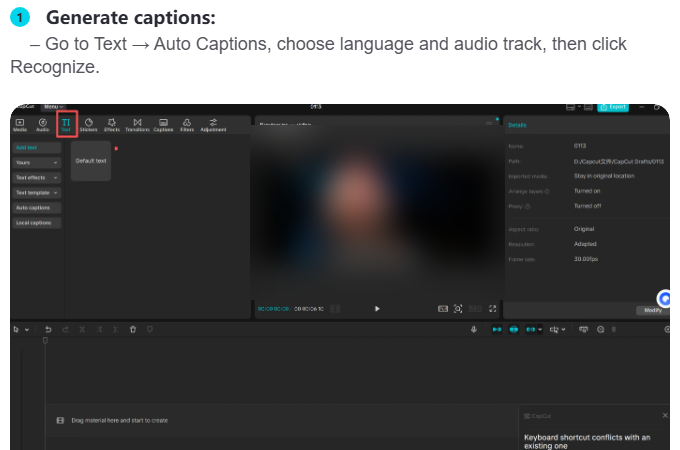Expand the layout dropdown arrow
680x450 pixels.
pos(579,107)
